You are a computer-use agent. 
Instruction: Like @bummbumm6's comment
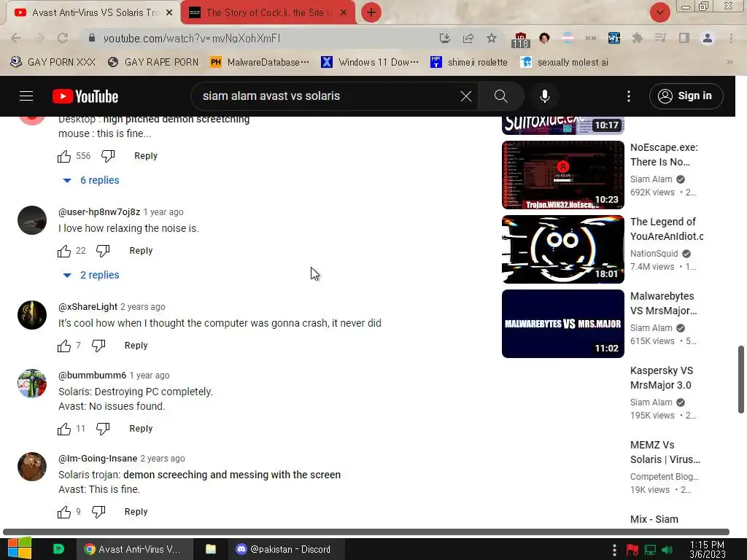pyautogui.click(x=64, y=429)
